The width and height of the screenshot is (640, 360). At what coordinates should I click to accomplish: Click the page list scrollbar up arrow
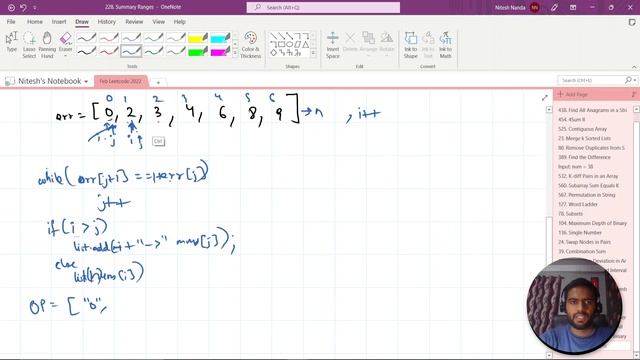[636, 109]
